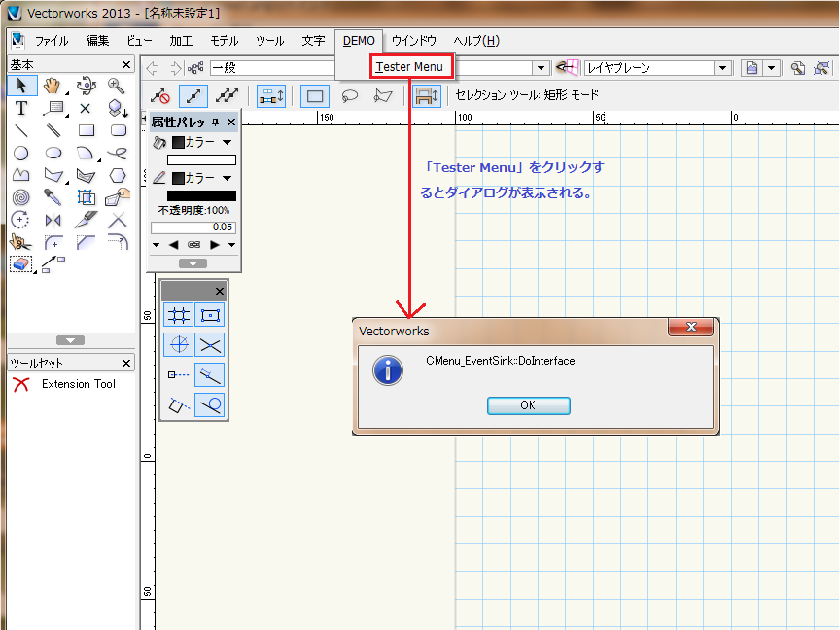
Task: Select the Rectangle tool
Action: 86,130
